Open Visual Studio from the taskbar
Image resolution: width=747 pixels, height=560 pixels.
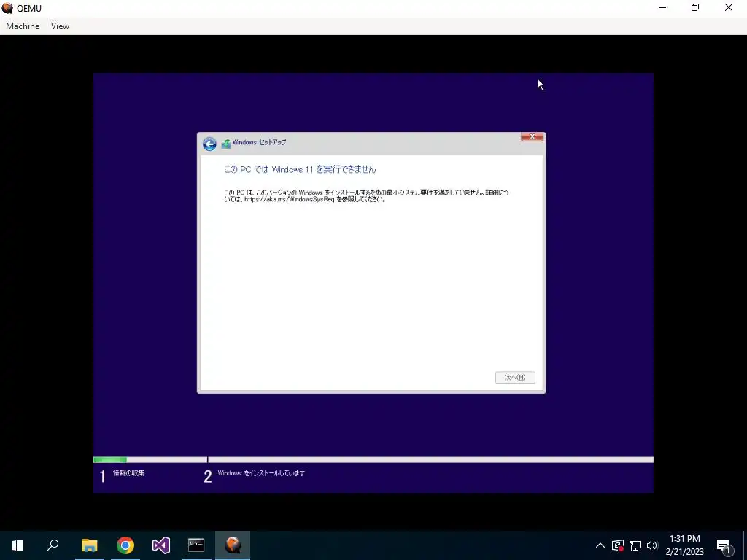coord(161,545)
